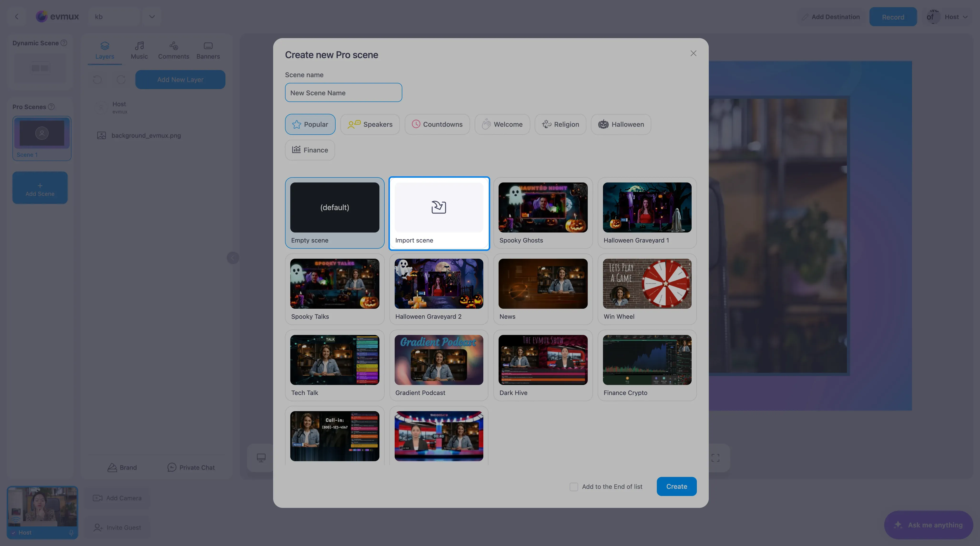Screen dimensions: 980x546
Task: Click the Import scene icon
Action: pos(439,207)
